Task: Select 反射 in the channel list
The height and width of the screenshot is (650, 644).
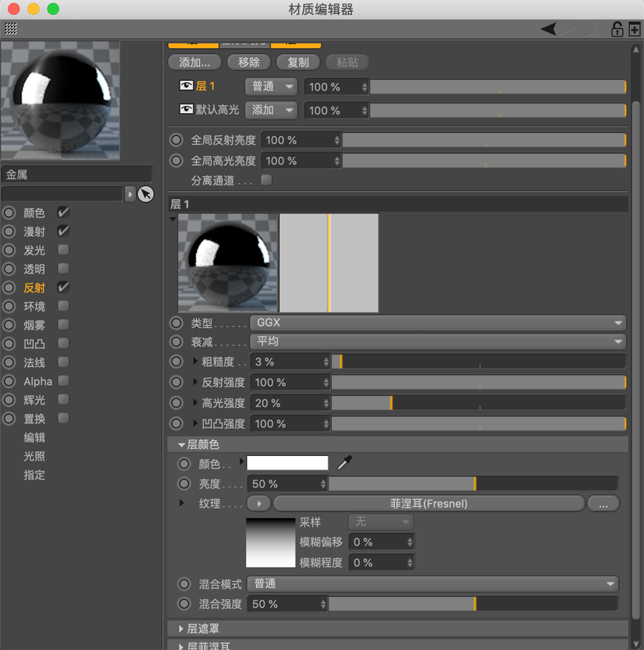Action: 34,287
